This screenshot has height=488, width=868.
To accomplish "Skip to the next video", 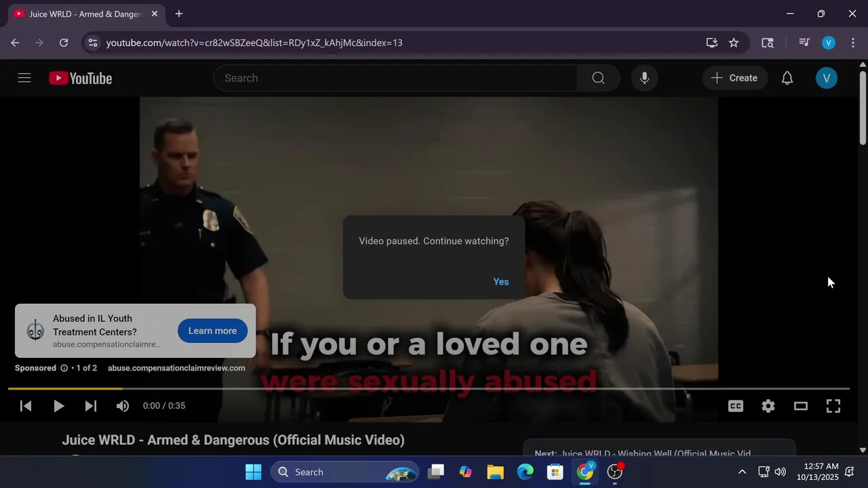I will coord(90,406).
